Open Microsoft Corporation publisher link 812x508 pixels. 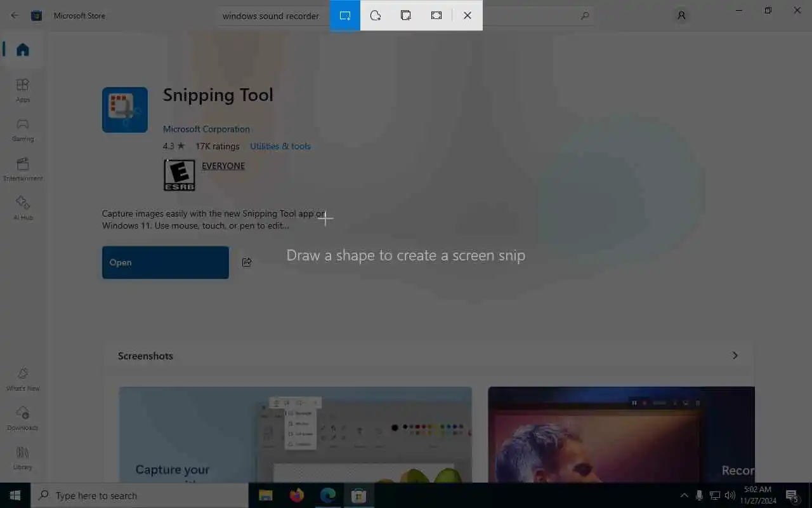pyautogui.click(x=206, y=129)
